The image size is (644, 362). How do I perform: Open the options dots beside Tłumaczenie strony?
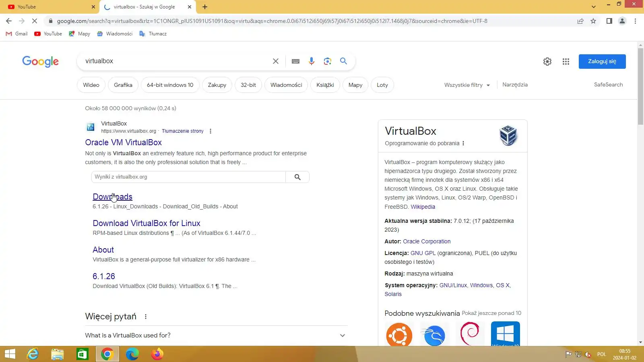[x=211, y=131]
